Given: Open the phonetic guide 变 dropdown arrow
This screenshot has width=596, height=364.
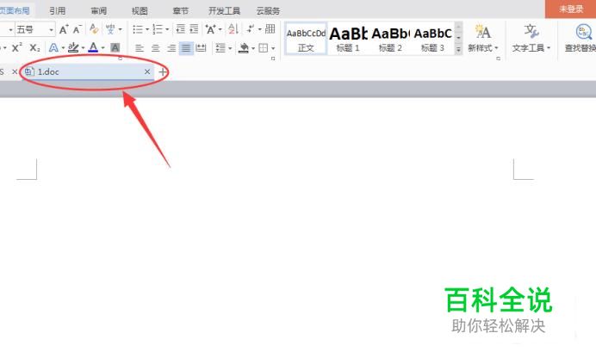Looking at the screenshot, I should (120, 29).
